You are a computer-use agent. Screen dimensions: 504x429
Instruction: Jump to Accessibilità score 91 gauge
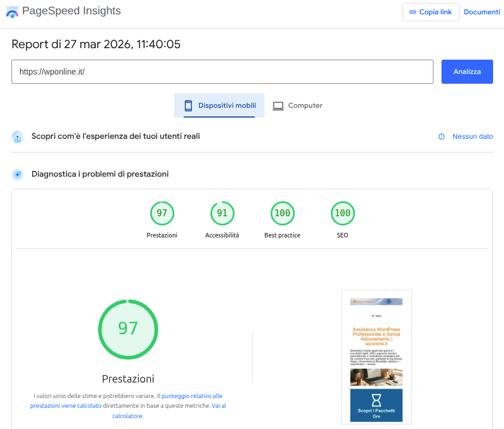(222, 214)
